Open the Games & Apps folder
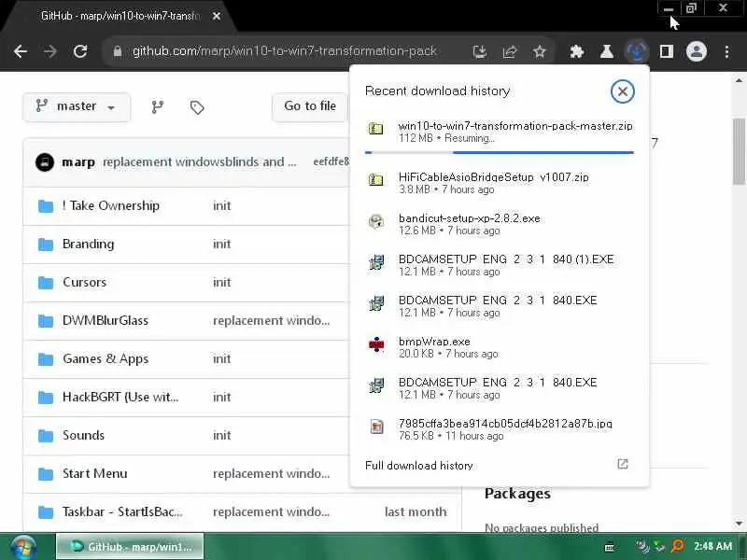747x560 pixels. point(106,359)
